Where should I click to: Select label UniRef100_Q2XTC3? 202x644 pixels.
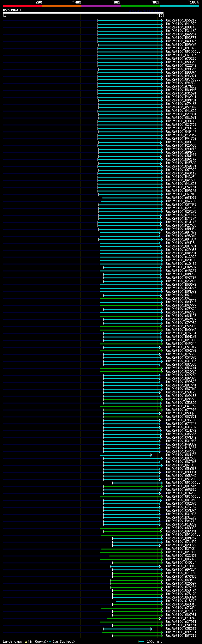181,125
